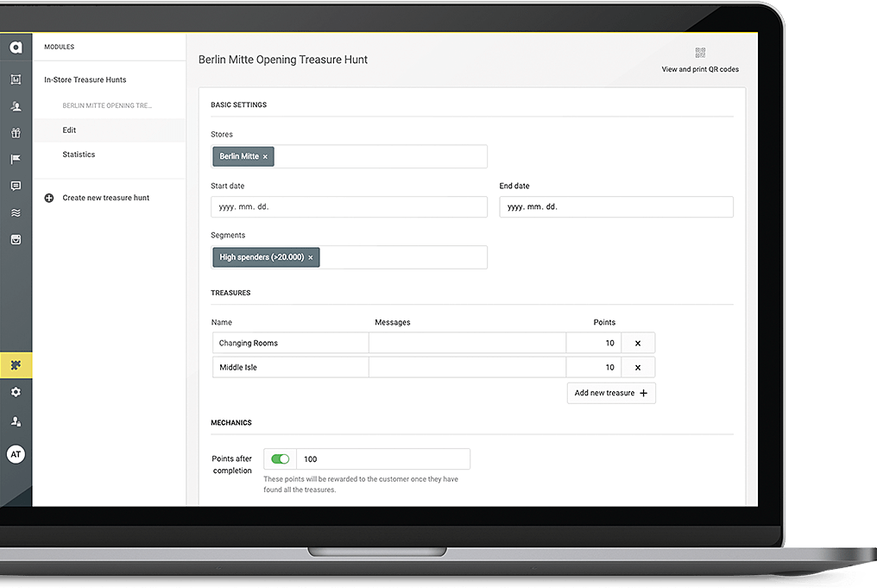Open the smiley badge icon in sidebar
The image size is (877, 588).
tap(16, 239)
